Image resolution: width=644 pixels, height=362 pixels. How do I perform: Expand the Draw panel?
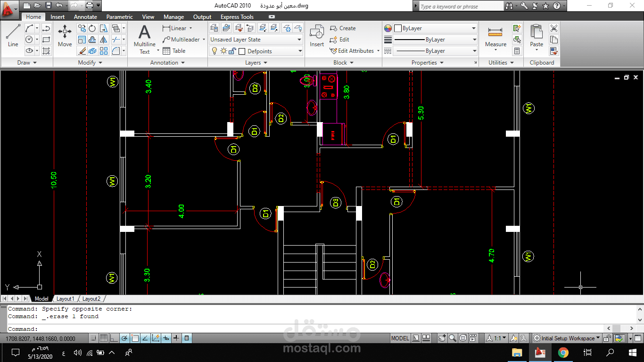27,63
